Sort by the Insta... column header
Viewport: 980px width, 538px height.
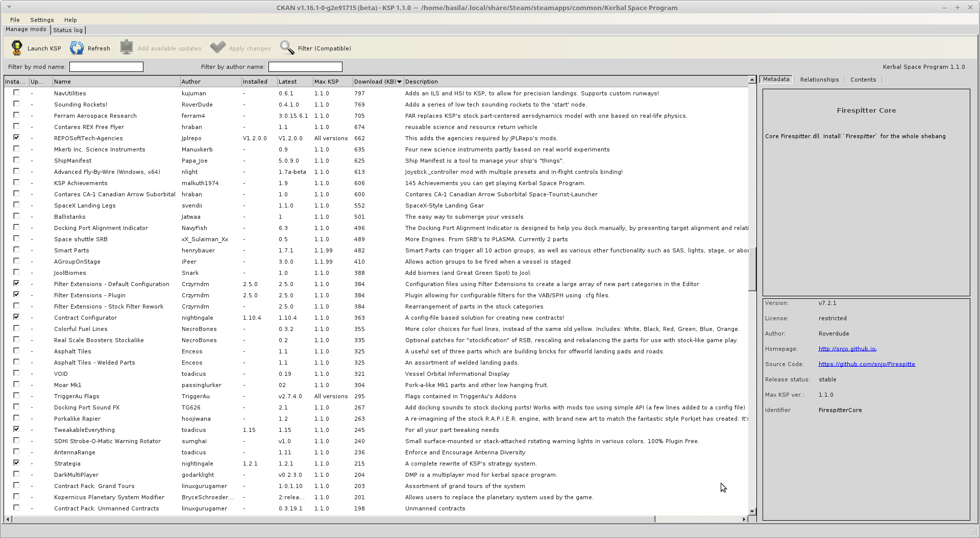[x=16, y=82]
